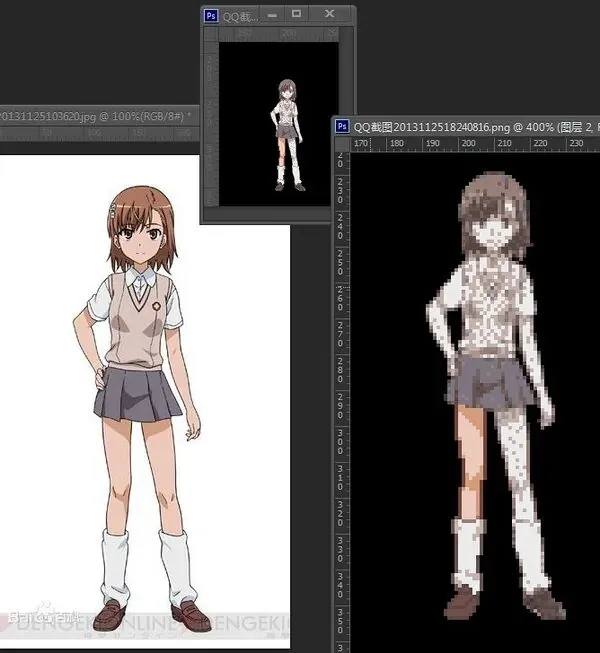Screen dimensions: 600x653
Task: Click the 170 mark on 400% window's horizontal ruler
Action: click(x=361, y=143)
